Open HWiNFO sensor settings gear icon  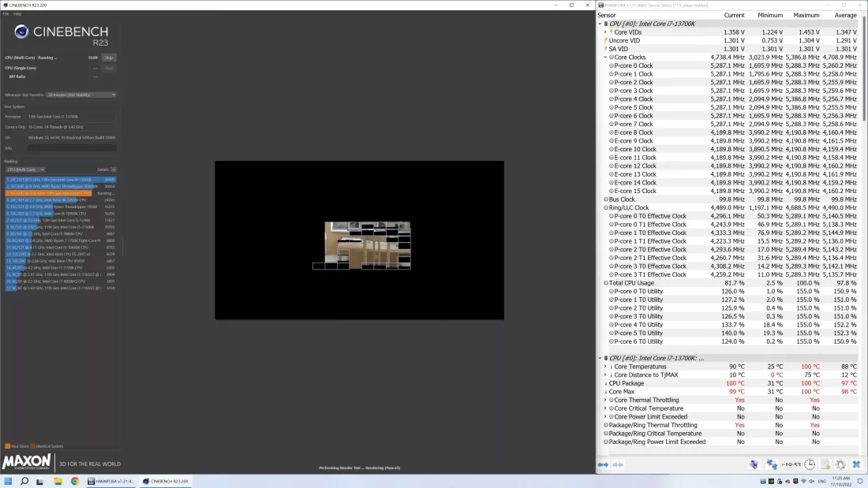(840, 465)
